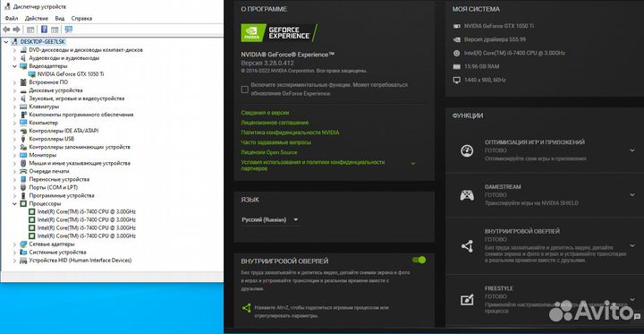The width and height of the screenshot is (644, 334).
Task: Click the CPU icon beside Intel Core i5-7400
Action: point(456,53)
